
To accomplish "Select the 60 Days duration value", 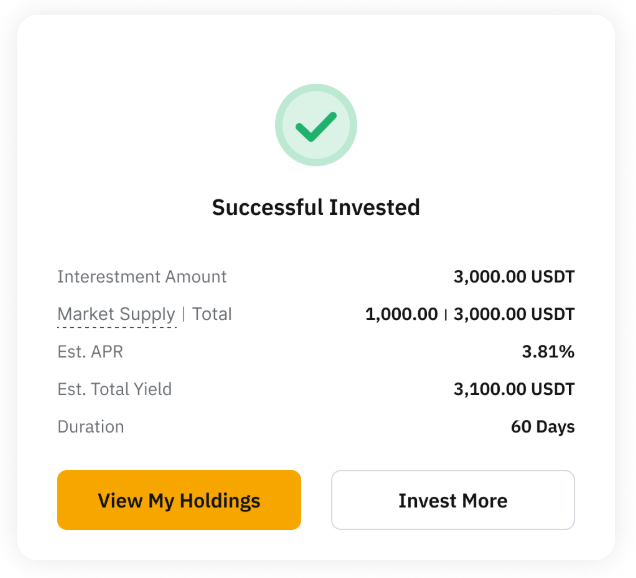I will 543,427.
